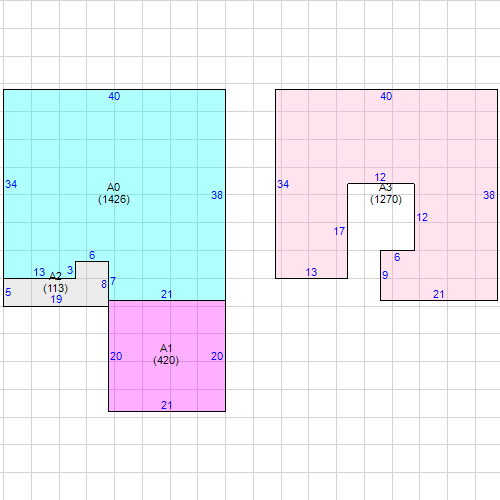This screenshot has height=500, width=500.
Task: Select the A0 (1426) area label
Action: (x=114, y=193)
